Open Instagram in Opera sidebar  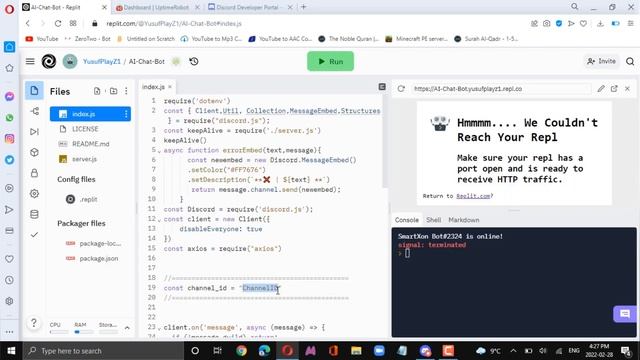point(9,139)
